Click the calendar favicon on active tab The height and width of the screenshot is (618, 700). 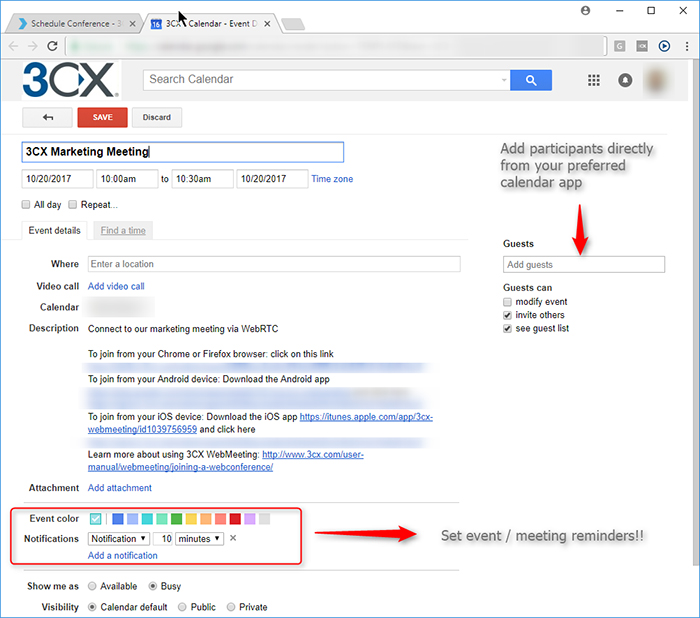[x=156, y=24]
